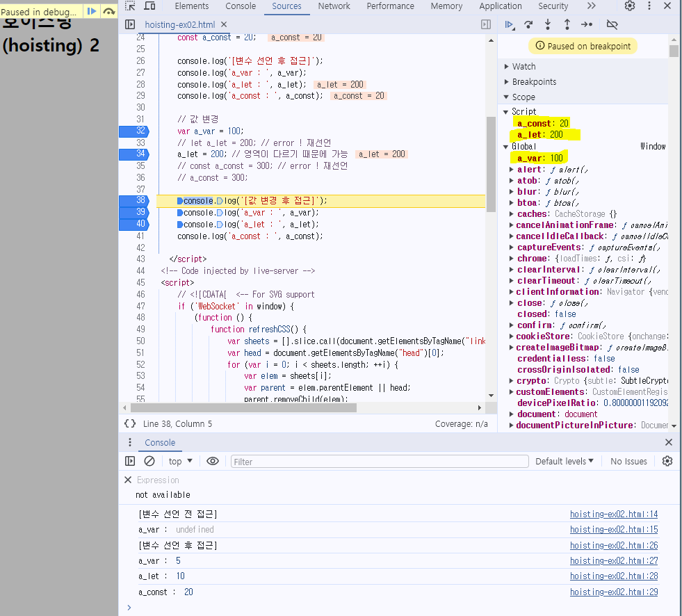This screenshot has height=616, width=682.
Task: Open the Security tab
Action: click(x=553, y=6)
